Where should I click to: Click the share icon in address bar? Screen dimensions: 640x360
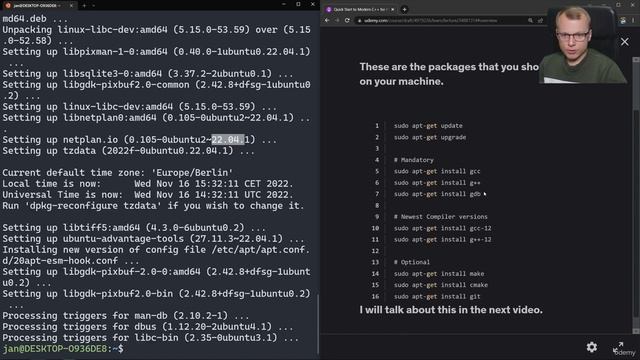click(540, 20)
